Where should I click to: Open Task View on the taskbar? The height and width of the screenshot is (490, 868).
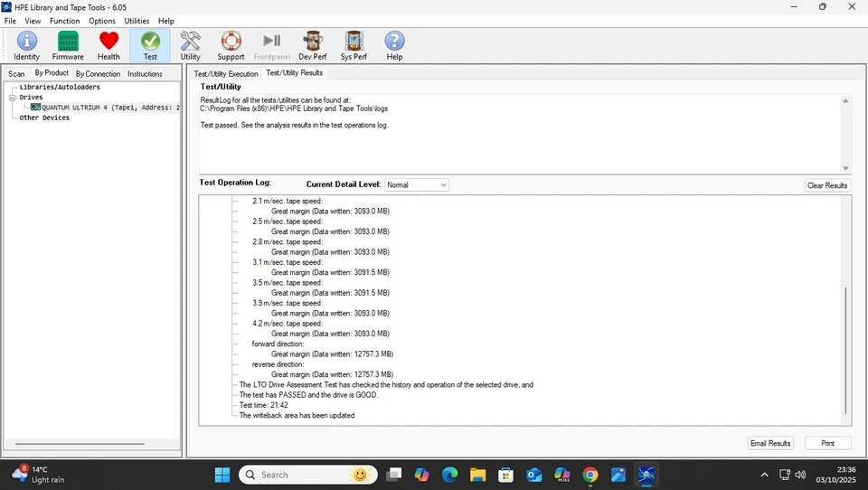(x=393, y=475)
